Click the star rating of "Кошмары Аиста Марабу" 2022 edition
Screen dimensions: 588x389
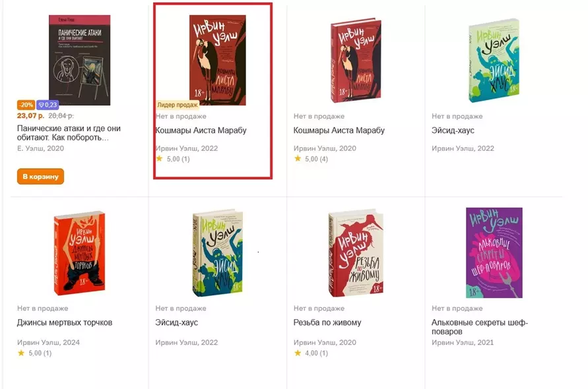174,159
